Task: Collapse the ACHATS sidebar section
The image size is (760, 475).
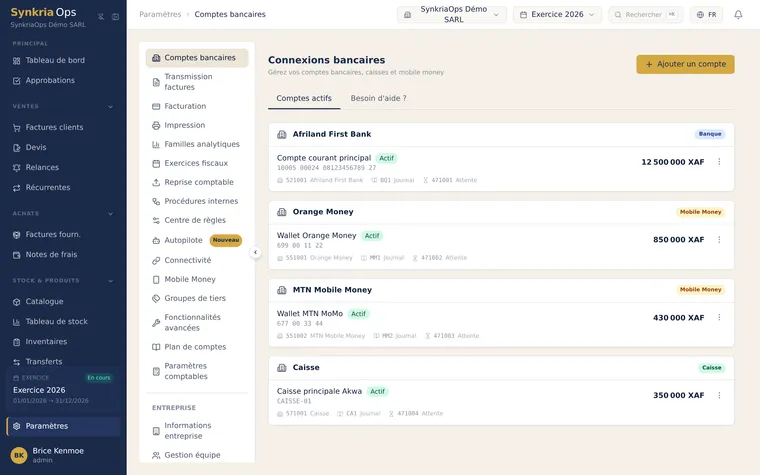Action: (x=111, y=214)
